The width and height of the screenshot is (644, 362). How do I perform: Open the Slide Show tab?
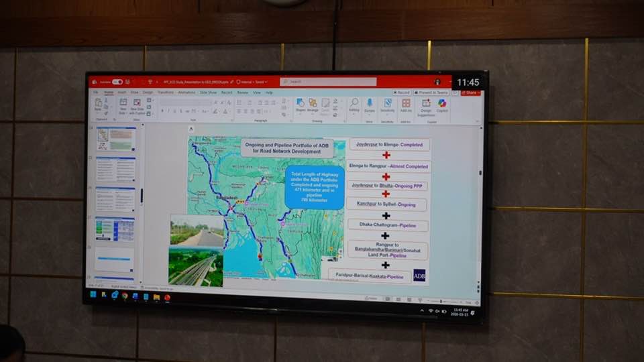[x=208, y=93]
